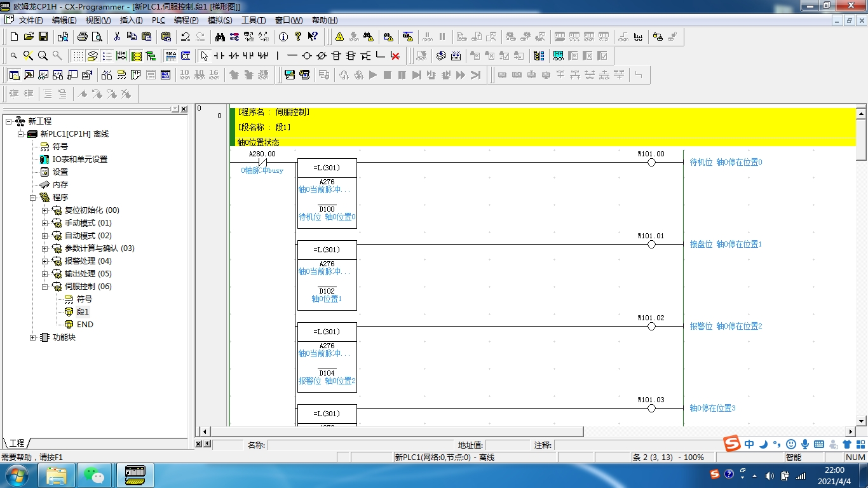The height and width of the screenshot is (488, 868).
Task: Open the PLC menu
Action: (158, 20)
